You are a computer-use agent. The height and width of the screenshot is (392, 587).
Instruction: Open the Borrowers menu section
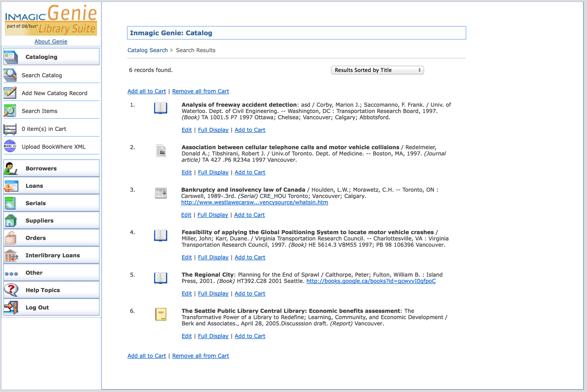coord(51,168)
